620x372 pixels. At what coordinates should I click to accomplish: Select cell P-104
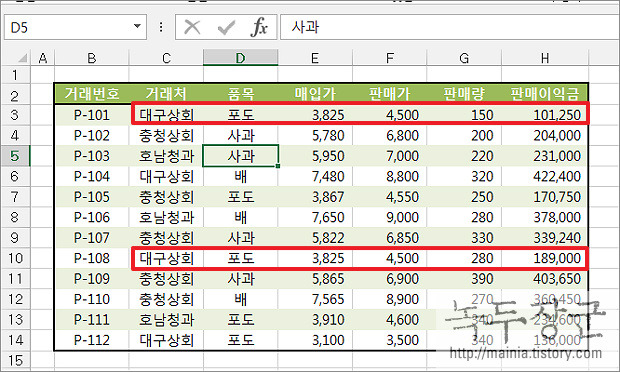tap(92, 176)
